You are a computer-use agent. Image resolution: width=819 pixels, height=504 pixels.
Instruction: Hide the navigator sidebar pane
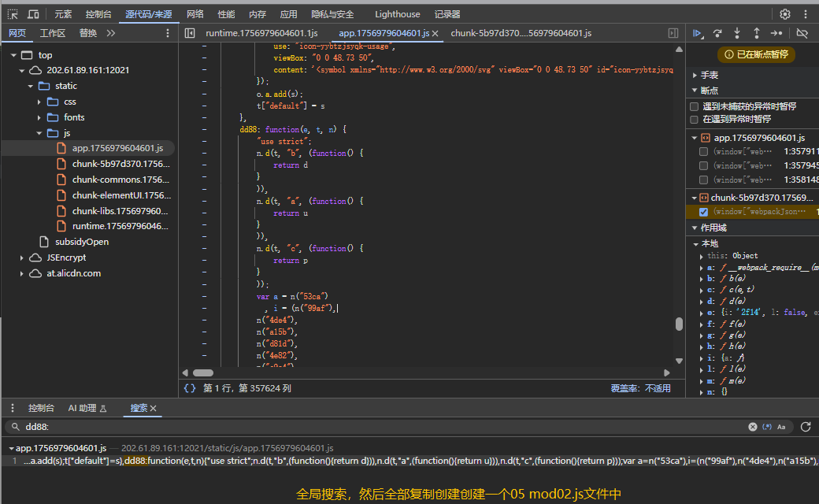[190, 33]
